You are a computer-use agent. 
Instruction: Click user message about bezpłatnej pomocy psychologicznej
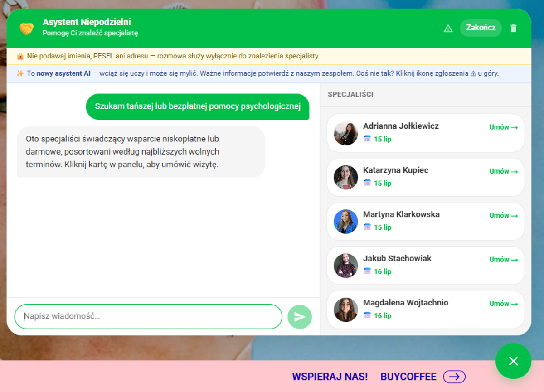198,106
